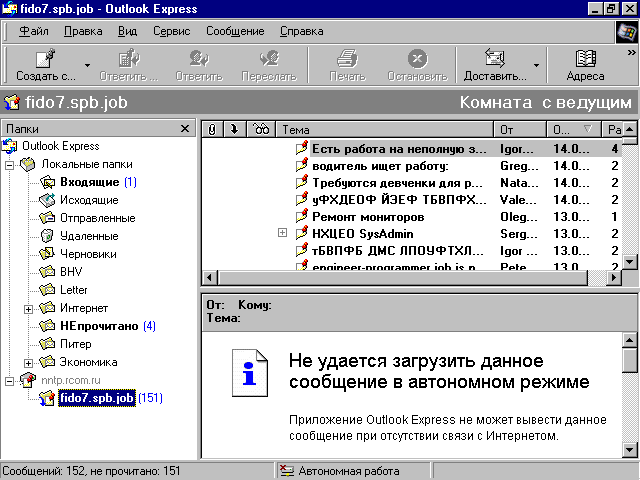Select the fido7.spb.job newsgroup
The image size is (640, 480).
(97, 398)
